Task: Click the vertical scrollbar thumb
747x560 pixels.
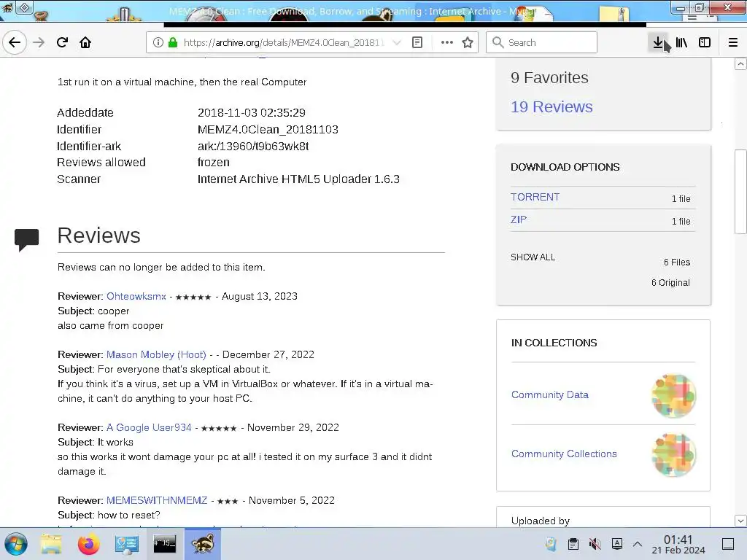Action: tap(740, 192)
